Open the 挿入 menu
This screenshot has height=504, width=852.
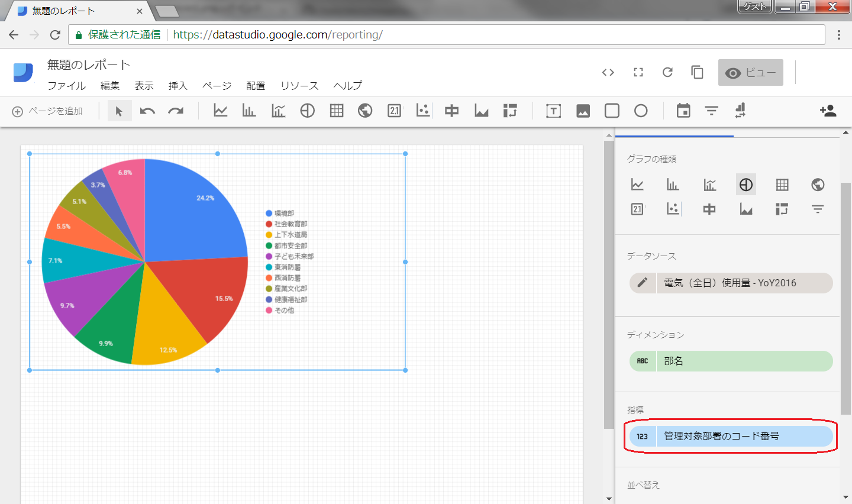click(x=177, y=86)
